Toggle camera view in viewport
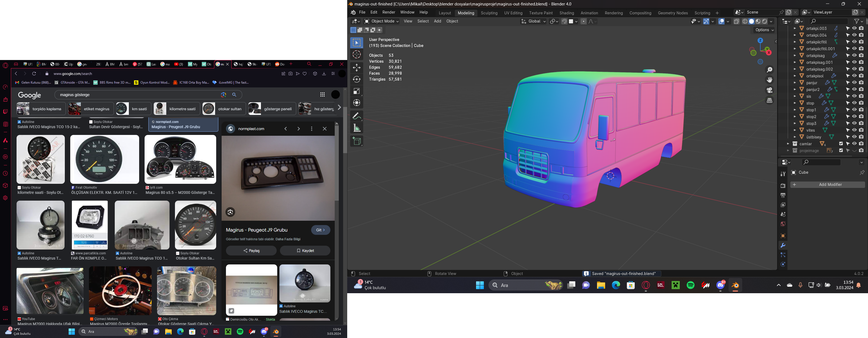 point(770,90)
